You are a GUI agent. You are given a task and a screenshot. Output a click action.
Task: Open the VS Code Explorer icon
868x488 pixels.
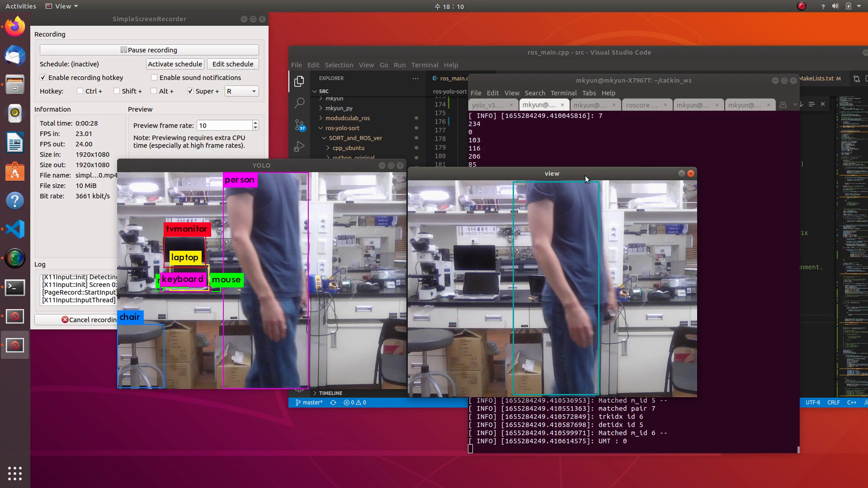pyautogui.click(x=299, y=81)
